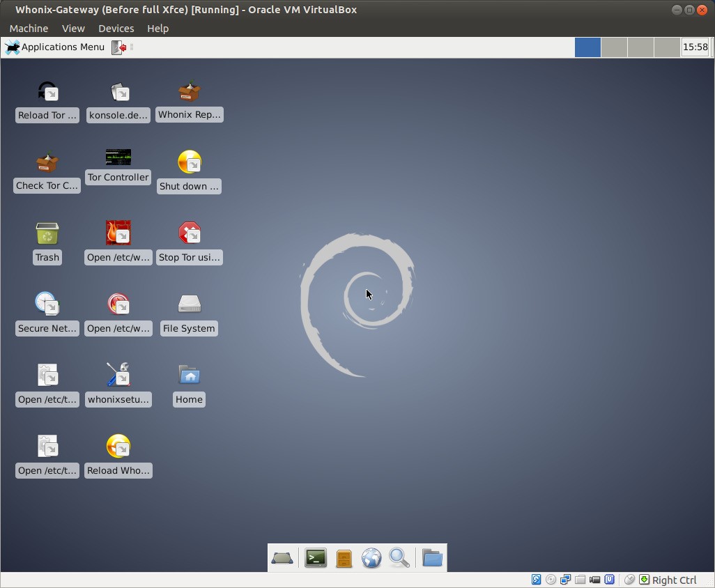
Task: Click the Reload Tor desktop shortcut
Action: click(x=47, y=93)
